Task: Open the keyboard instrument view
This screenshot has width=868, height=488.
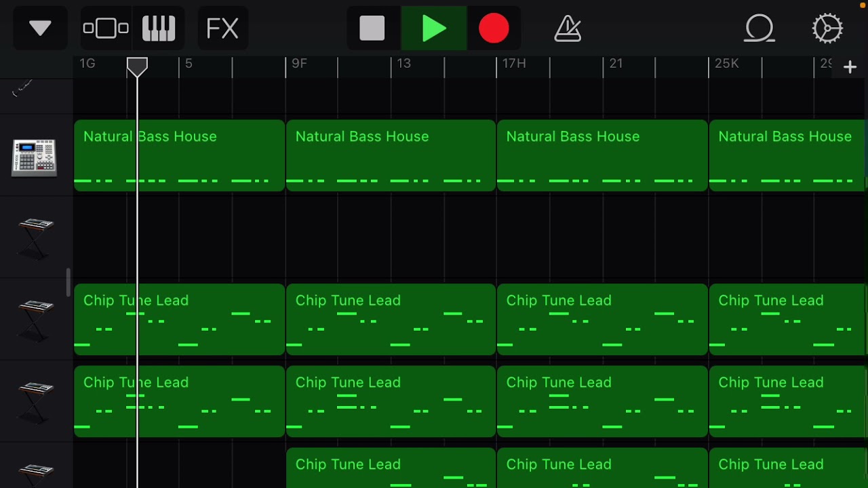Action: pos(159,28)
